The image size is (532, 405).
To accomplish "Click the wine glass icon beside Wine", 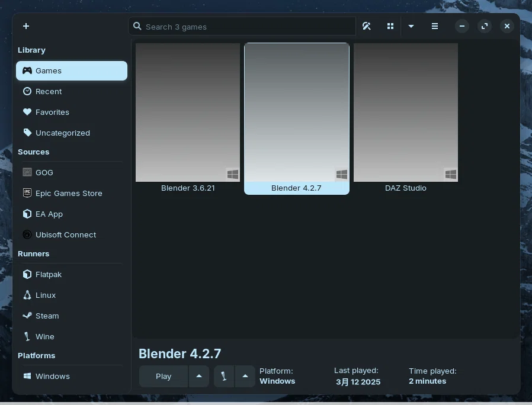I will [x=27, y=336].
